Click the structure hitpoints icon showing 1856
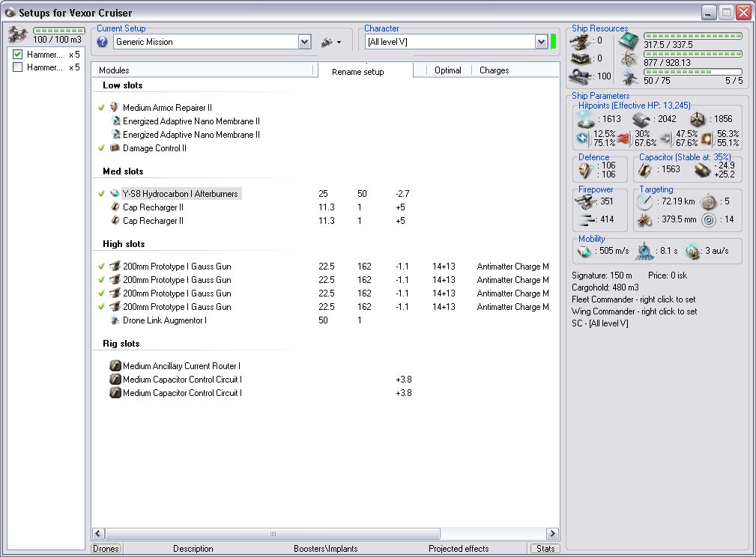The image size is (756, 557). tap(697, 119)
